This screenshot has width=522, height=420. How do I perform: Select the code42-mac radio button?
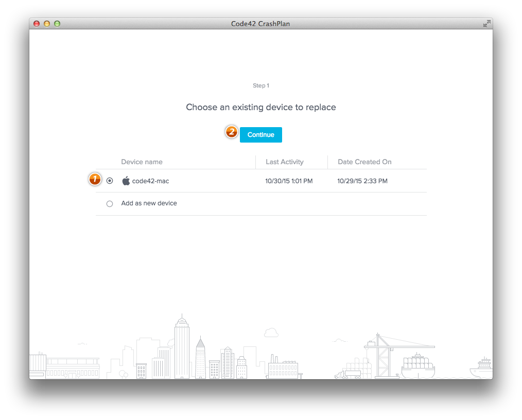point(110,181)
